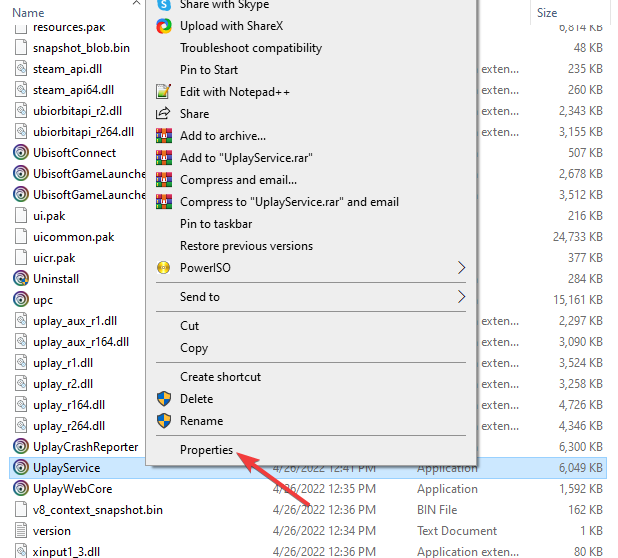Select Rename in the context menu
618x558 pixels.
201,421
